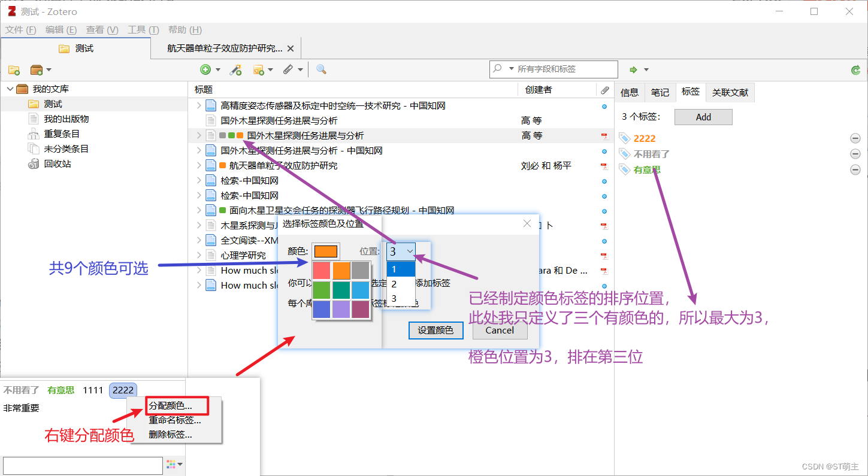The image size is (868, 476).
Task: Click the orange 颜色 picker button
Action: (x=326, y=251)
